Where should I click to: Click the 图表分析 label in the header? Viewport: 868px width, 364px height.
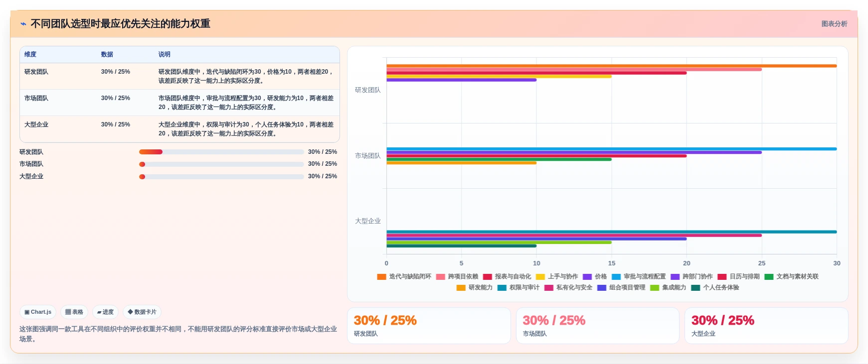point(834,24)
